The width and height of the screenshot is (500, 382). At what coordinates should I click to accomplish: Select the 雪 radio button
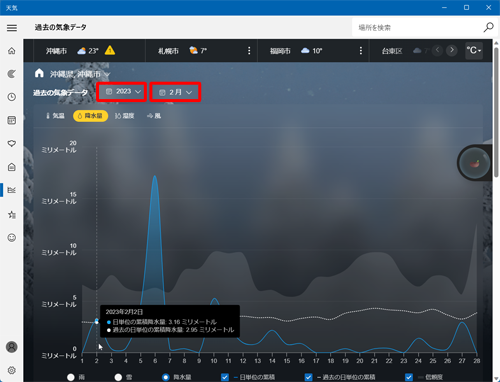pos(118,377)
